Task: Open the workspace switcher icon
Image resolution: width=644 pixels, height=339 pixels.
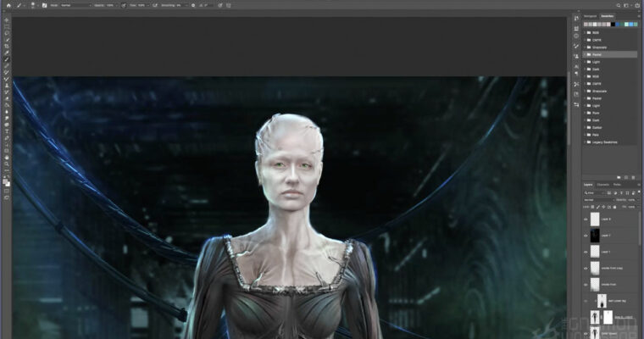Action: coord(626,5)
